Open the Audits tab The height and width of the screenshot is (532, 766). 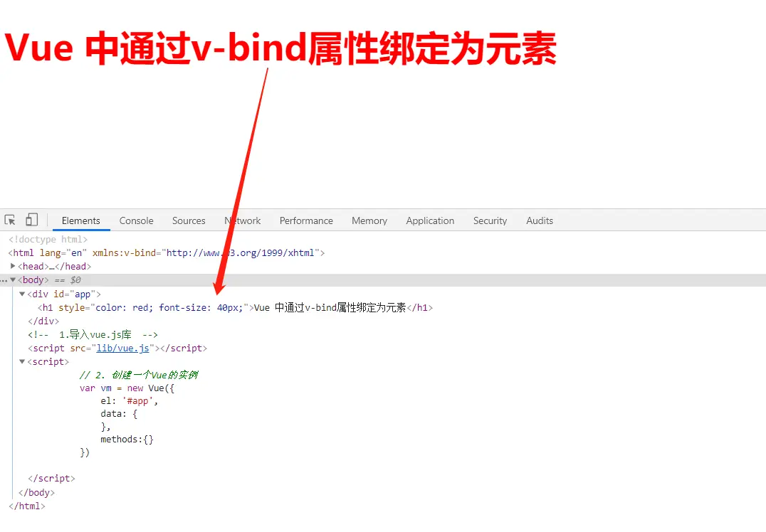tap(540, 220)
